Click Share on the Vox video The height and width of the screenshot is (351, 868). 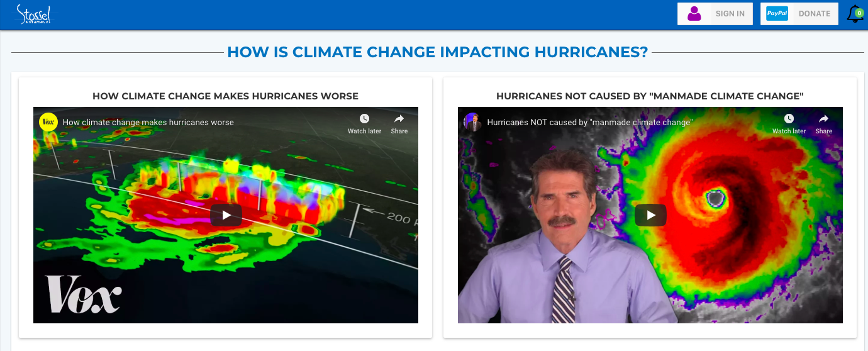(399, 124)
